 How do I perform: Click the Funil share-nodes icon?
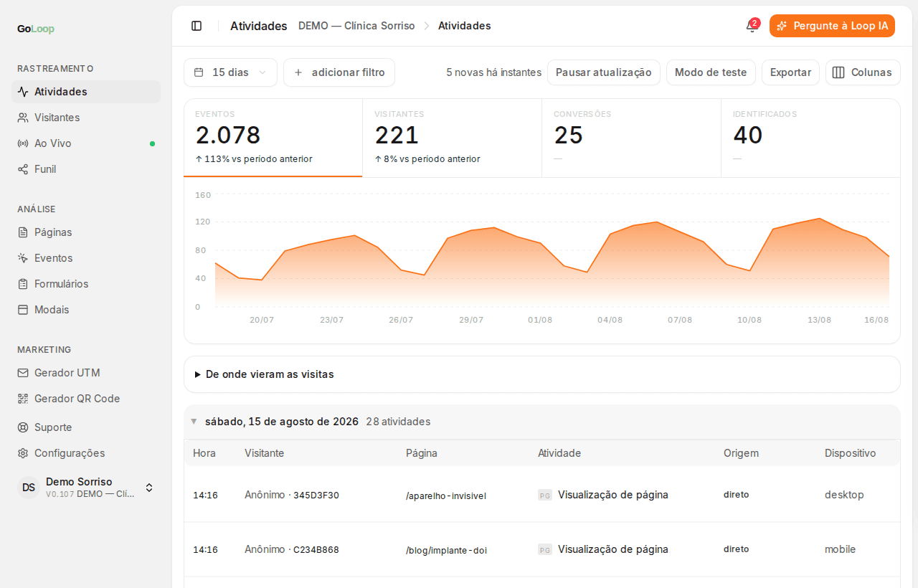click(23, 169)
